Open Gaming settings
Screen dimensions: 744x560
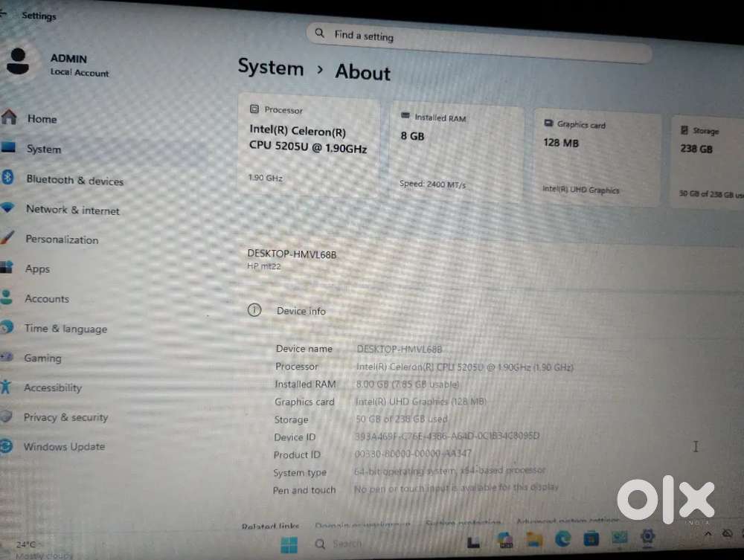pos(42,358)
